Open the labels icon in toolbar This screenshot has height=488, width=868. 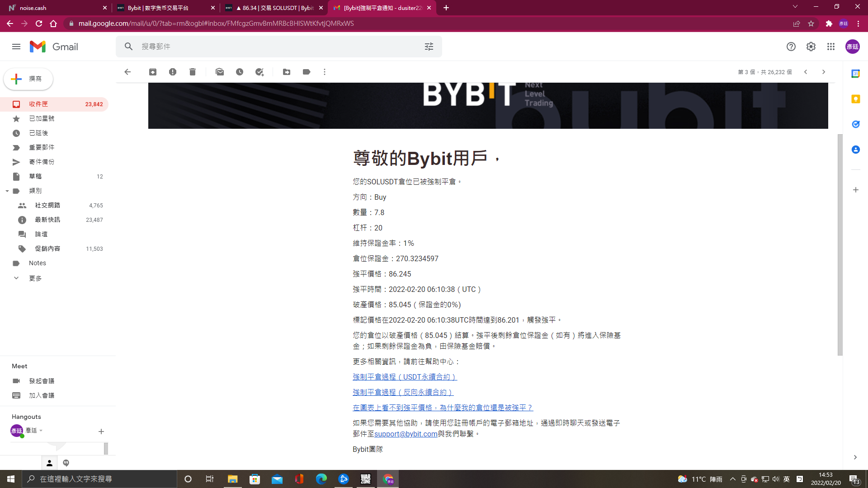[x=307, y=72]
